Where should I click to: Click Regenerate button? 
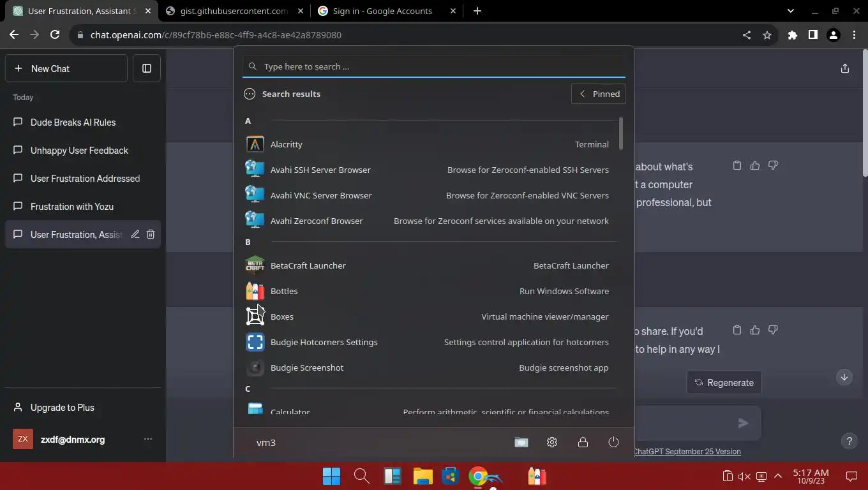[724, 383]
